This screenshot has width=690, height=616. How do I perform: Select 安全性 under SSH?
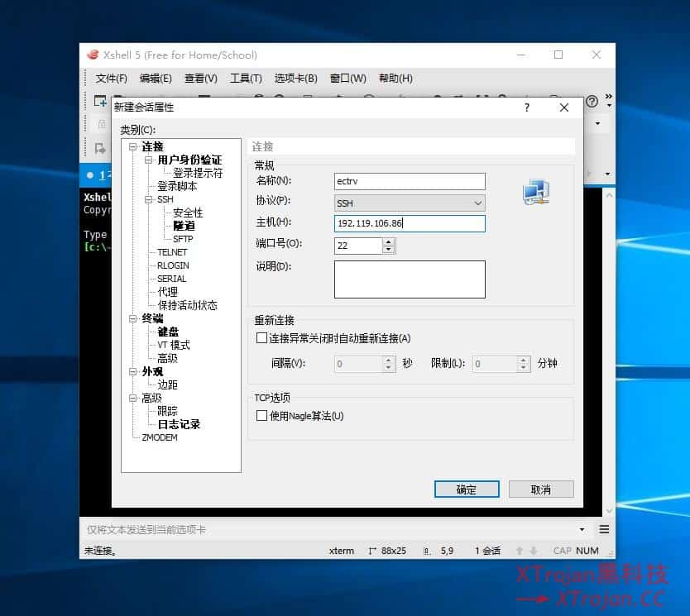click(x=188, y=212)
